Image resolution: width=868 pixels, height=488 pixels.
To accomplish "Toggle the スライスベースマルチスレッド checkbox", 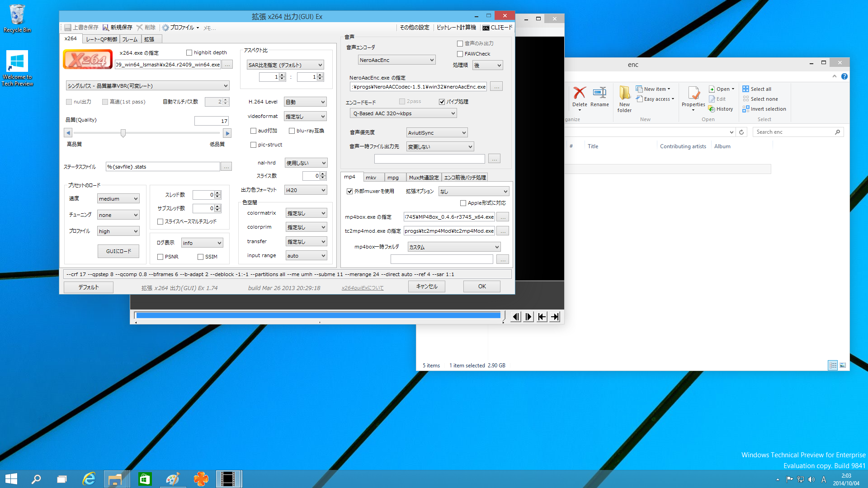I will point(160,221).
